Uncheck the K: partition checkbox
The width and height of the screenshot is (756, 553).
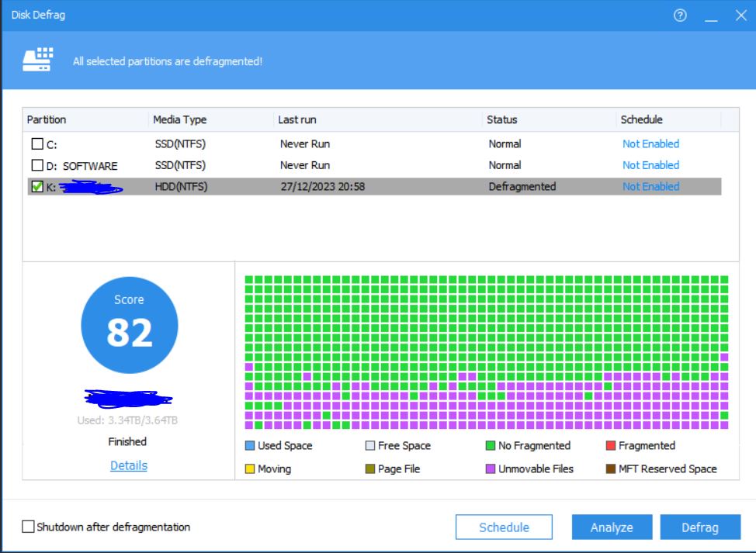pyautogui.click(x=37, y=186)
